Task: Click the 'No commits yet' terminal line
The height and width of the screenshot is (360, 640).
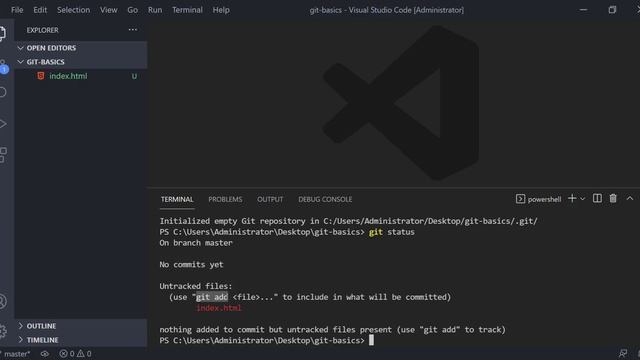Action: 191,264
